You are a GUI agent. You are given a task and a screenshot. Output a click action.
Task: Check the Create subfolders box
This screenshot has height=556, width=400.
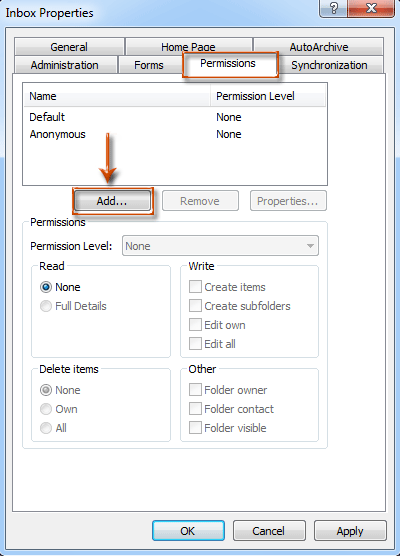[195, 306]
